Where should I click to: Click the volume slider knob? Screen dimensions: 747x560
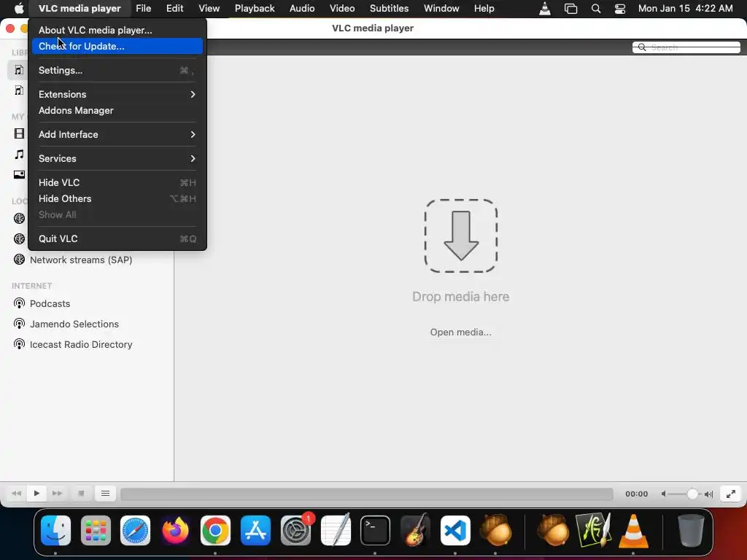[x=693, y=494]
